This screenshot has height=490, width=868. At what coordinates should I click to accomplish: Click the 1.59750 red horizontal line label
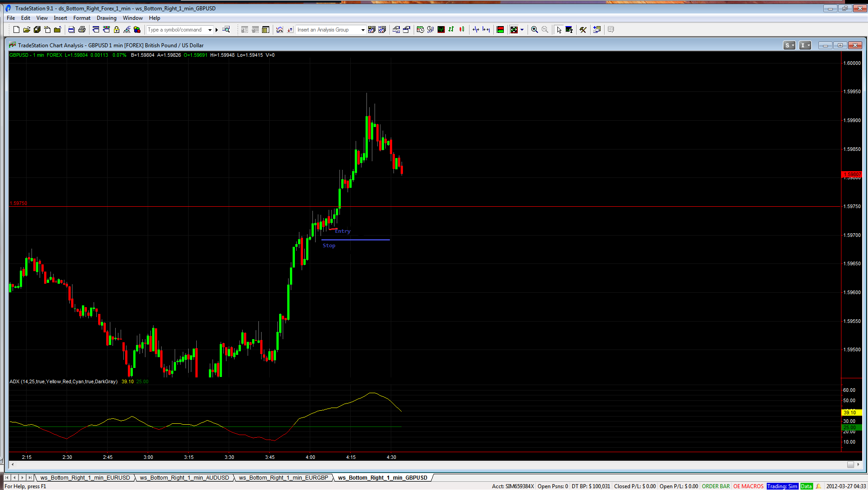pos(18,204)
